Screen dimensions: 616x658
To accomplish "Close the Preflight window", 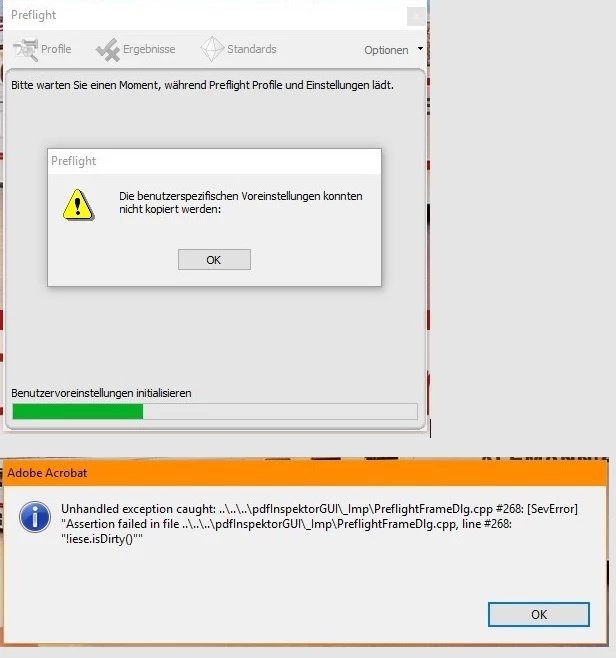I will 416,17.
